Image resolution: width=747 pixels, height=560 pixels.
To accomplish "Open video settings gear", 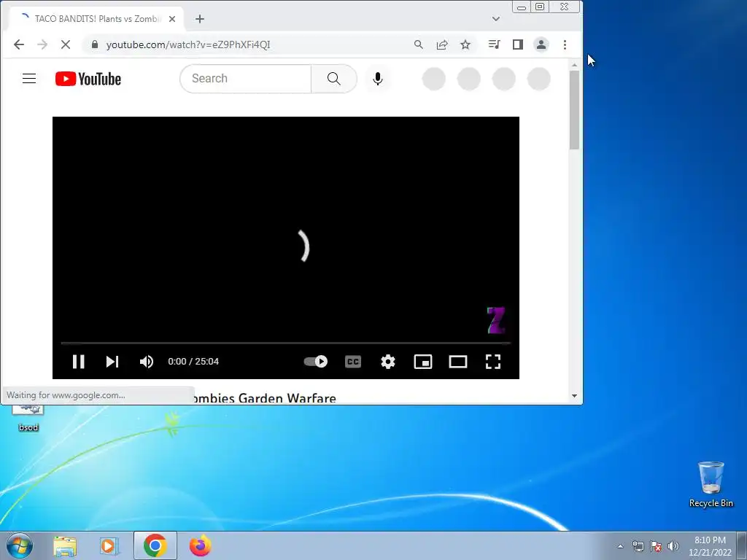I will (388, 362).
